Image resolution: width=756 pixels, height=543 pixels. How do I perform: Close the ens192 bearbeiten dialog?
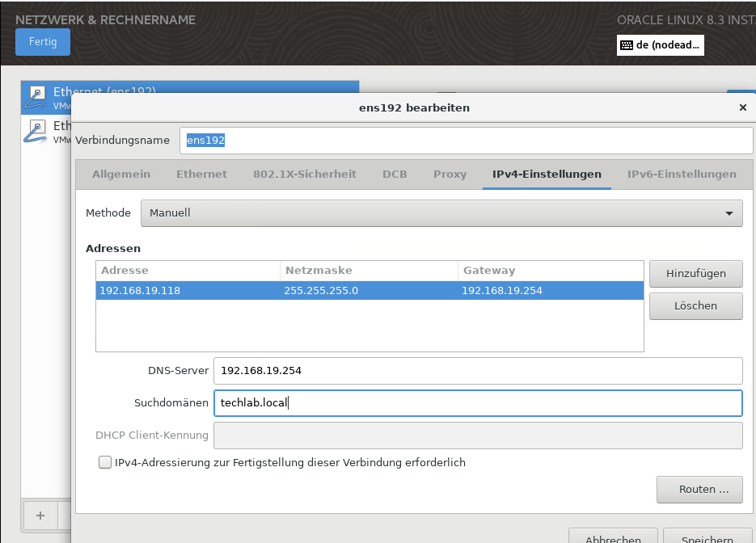[742, 107]
